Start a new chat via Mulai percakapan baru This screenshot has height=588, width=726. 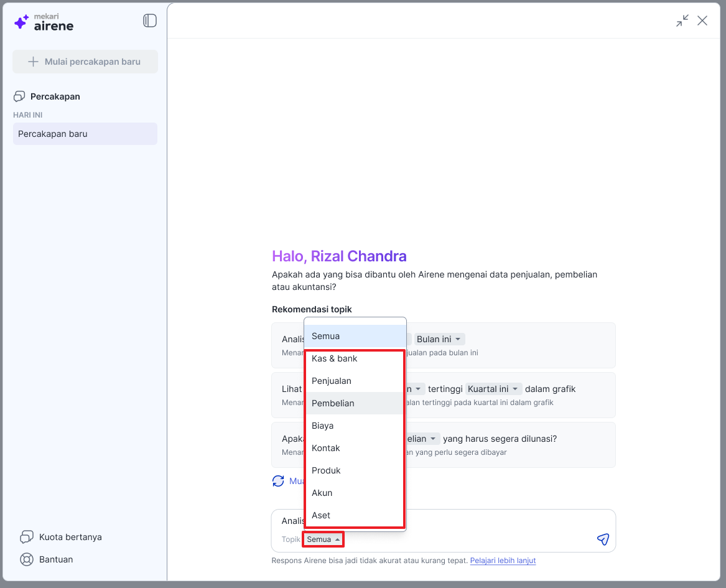(85, 62)
